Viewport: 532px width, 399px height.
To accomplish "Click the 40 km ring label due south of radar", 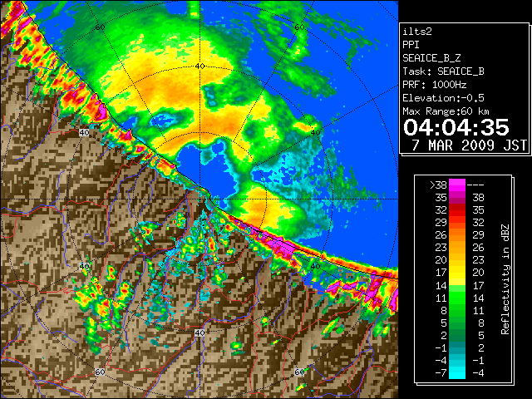I will [199, 332].
